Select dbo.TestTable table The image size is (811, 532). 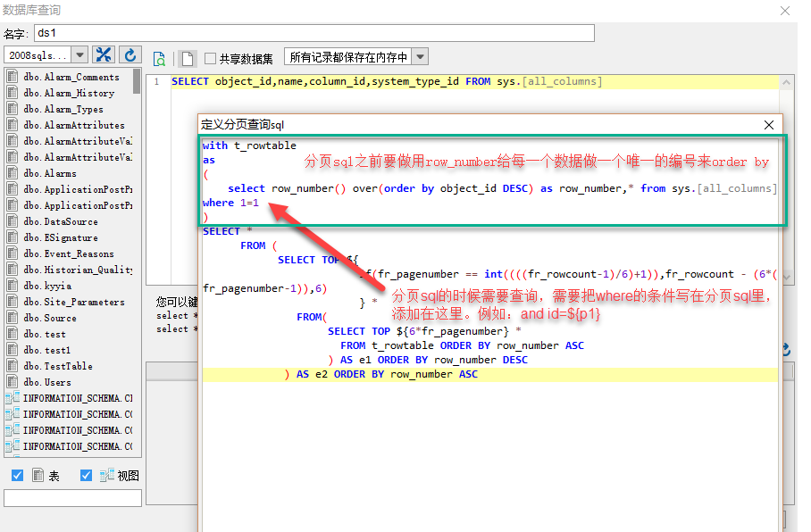pos(58,365)
